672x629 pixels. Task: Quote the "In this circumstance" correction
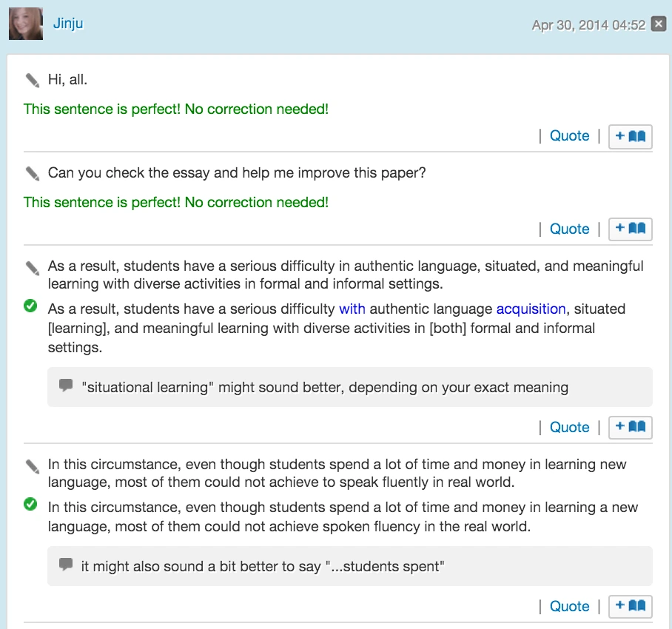(x=569, y=606)
